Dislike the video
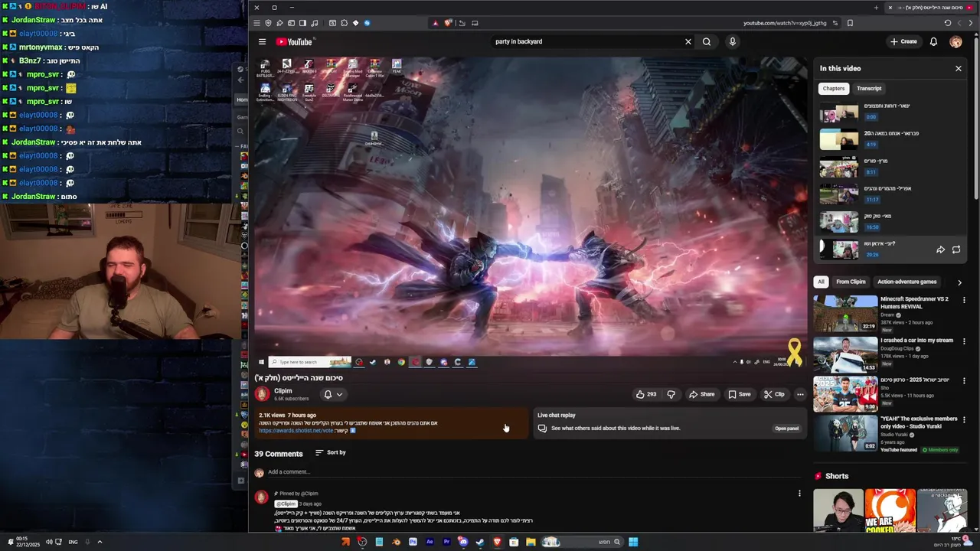Viewport: 980px width, 551px height. [x=671, y=394]
